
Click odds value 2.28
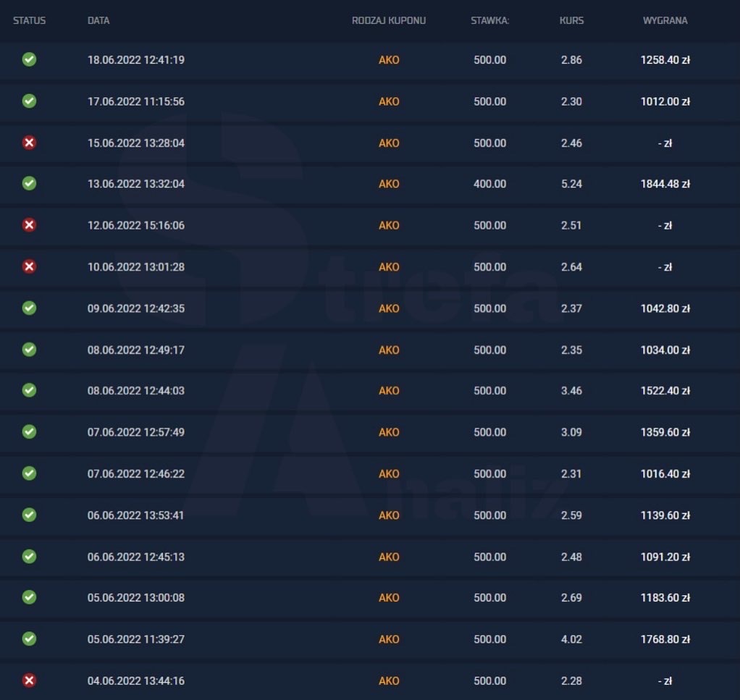point(571,681)
